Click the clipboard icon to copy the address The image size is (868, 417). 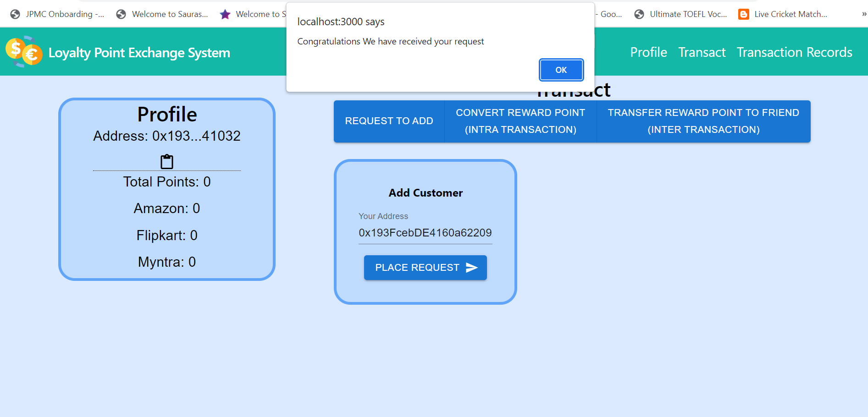coord(166,161)
